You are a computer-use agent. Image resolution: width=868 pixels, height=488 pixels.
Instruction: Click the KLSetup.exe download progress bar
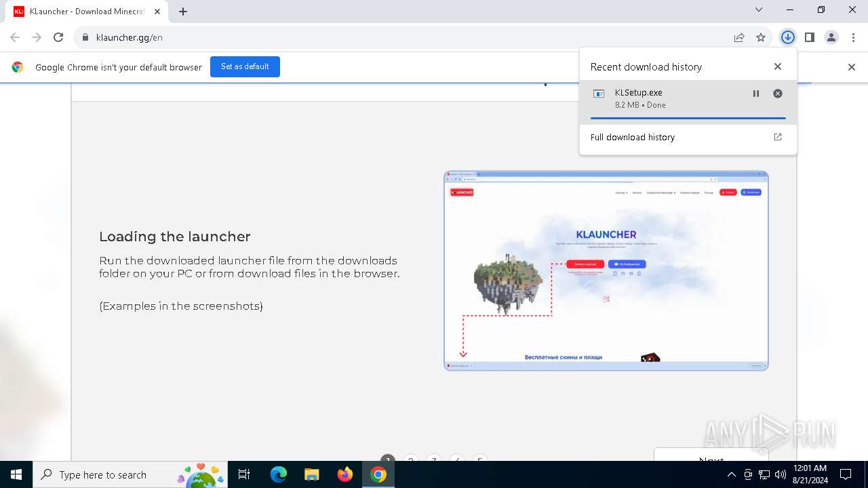(x=688, y=118)
